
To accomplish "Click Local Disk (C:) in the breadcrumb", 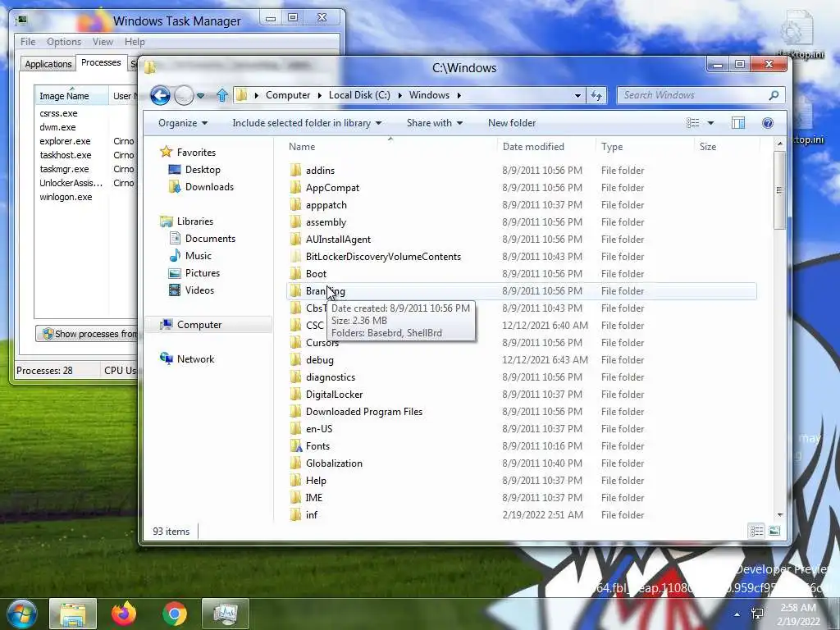I will 359,95.
